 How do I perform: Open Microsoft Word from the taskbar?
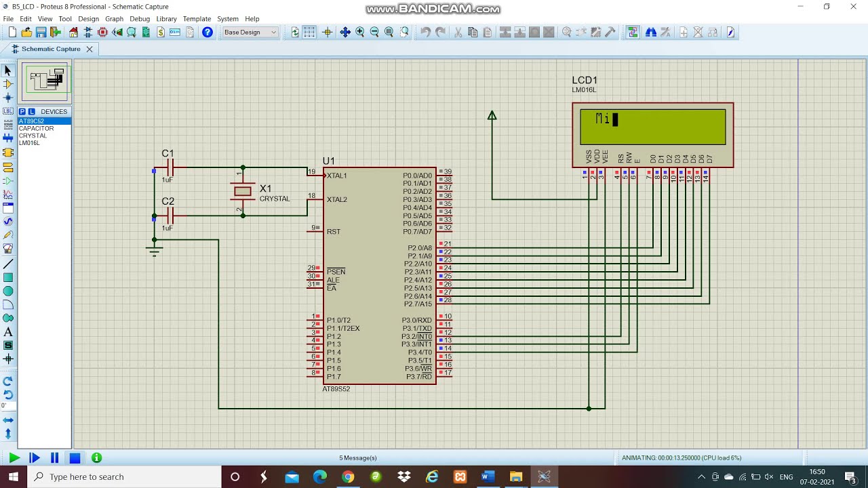(x=487, y=476)
